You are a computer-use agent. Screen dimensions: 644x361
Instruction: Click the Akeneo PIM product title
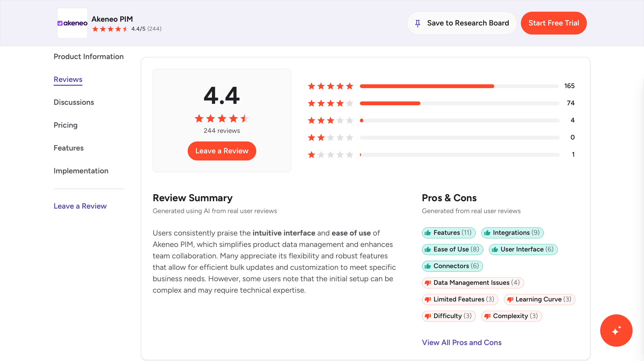(x=112, y=19)
